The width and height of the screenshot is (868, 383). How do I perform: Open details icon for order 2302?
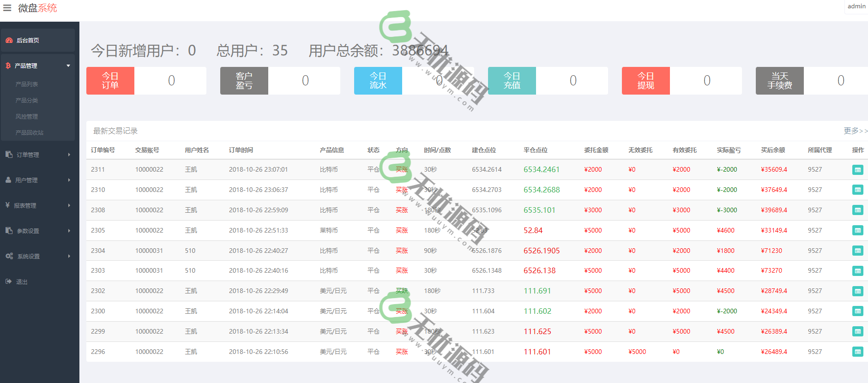tap(857, 291)
